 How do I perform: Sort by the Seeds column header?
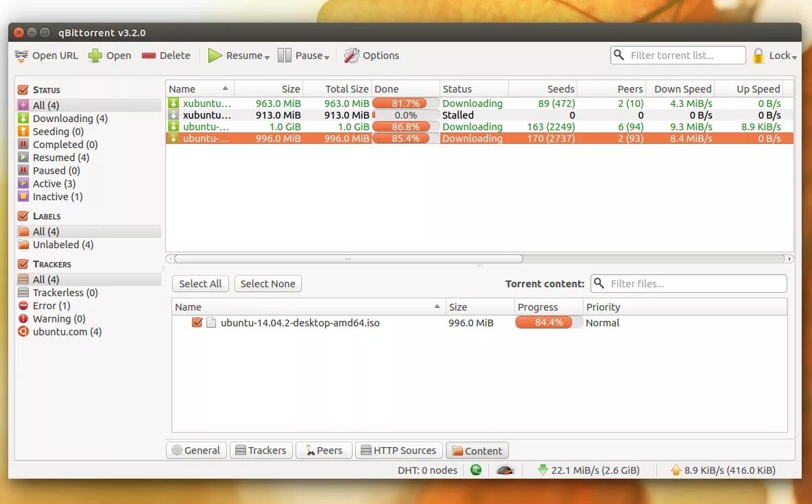pos(542,89)
